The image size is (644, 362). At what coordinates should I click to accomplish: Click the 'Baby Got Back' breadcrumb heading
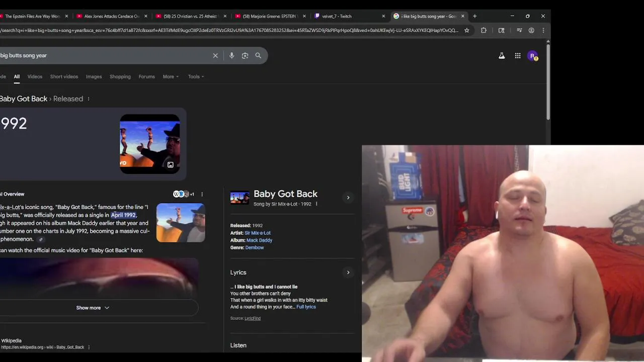coord(23,99)
